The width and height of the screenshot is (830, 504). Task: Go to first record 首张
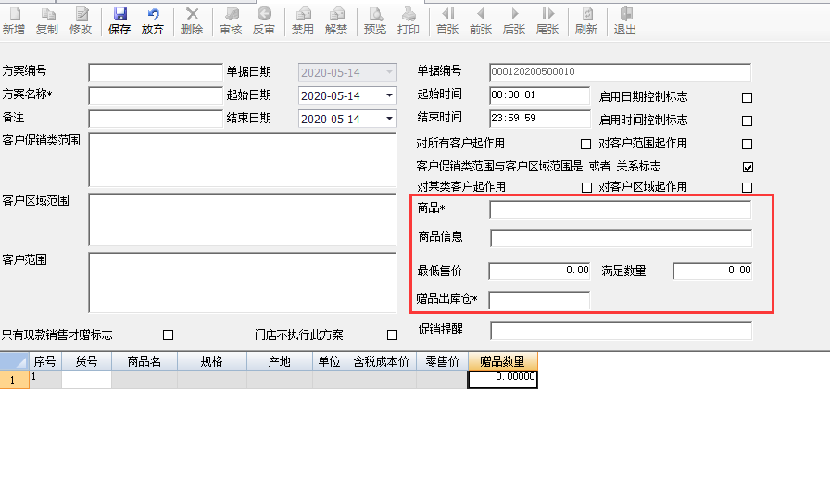point(447,21)
